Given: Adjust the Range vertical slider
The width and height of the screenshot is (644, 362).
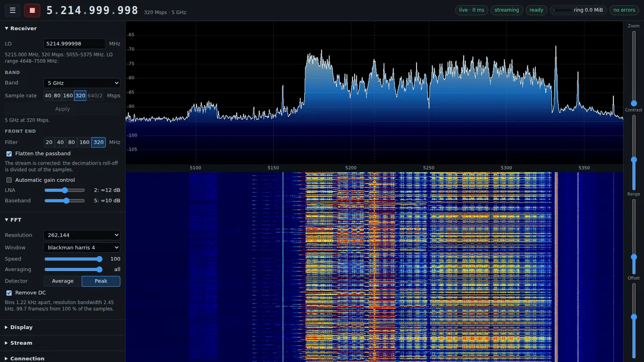Looking at the screenshot, I should click(634, 236).
